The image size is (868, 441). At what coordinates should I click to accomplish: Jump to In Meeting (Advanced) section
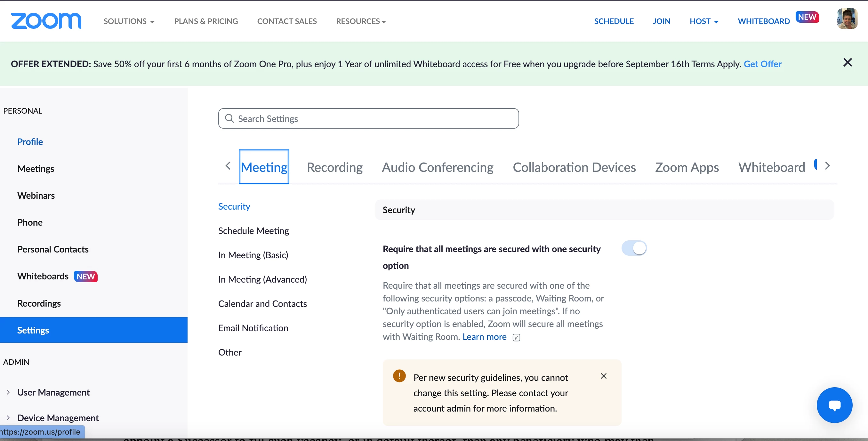coord(262,279)
